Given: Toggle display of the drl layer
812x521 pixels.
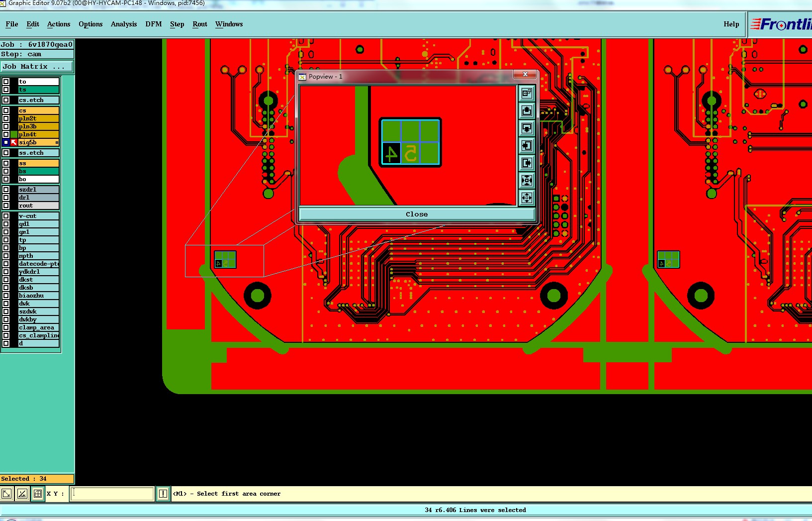Looking at the screenshot, I should pyautogui.click(x=6, y=198).
